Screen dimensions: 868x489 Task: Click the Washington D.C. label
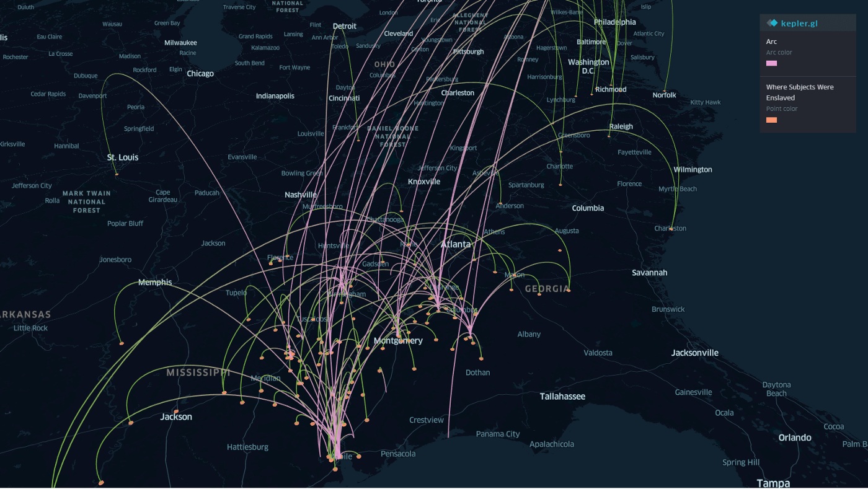[588, 66]
